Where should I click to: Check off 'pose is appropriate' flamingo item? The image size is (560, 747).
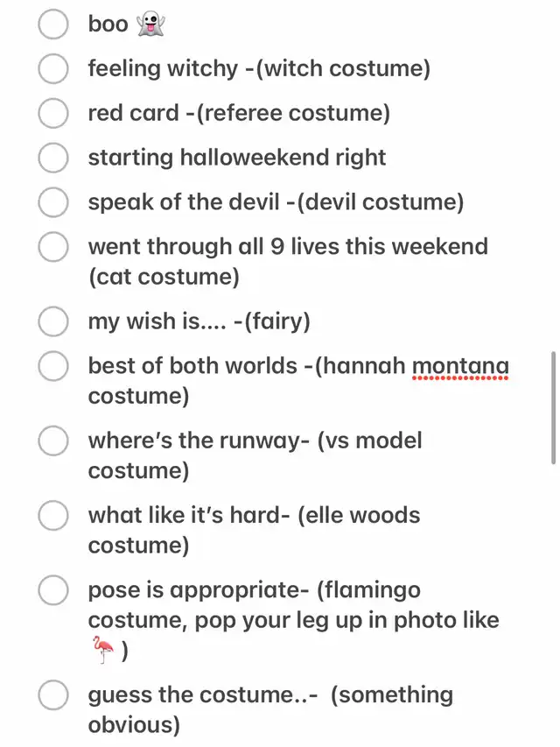click(x=53, y=589)
